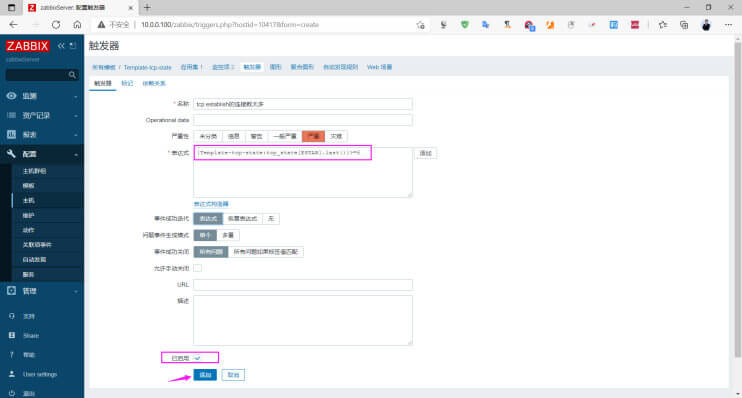
Task: Click the Operational data input field
Action: [303, 120]
